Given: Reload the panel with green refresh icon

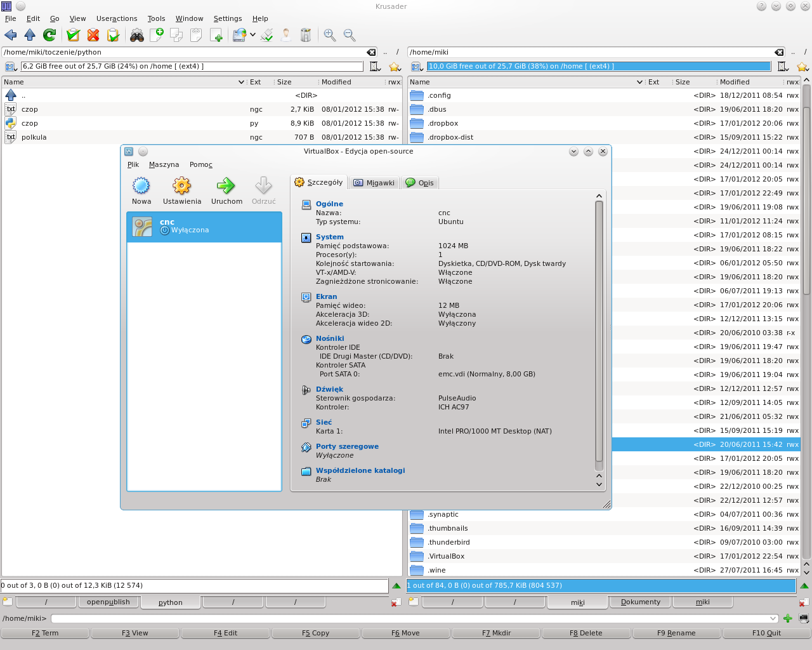Looking at the screenshot, I should coord(49,35).
